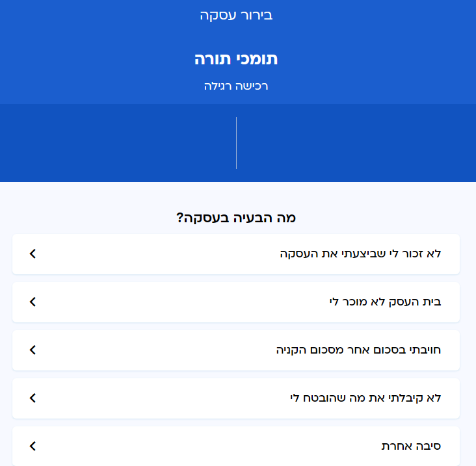Click the blank middle of the 'סיבה אחרת' card

[208, 447]
